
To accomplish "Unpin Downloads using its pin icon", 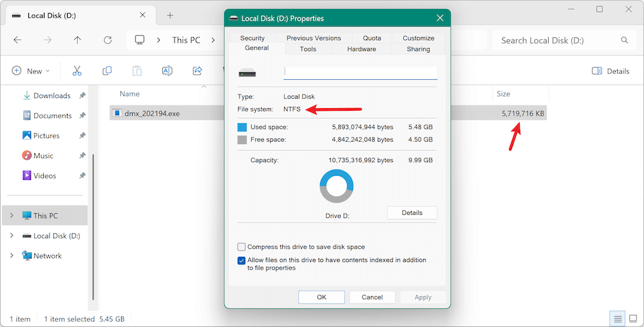I will [x=82, y=96].
